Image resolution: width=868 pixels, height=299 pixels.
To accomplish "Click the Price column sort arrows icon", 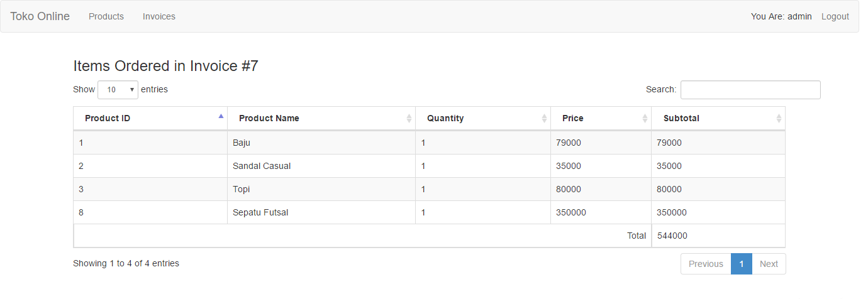I will coord(645,118).
